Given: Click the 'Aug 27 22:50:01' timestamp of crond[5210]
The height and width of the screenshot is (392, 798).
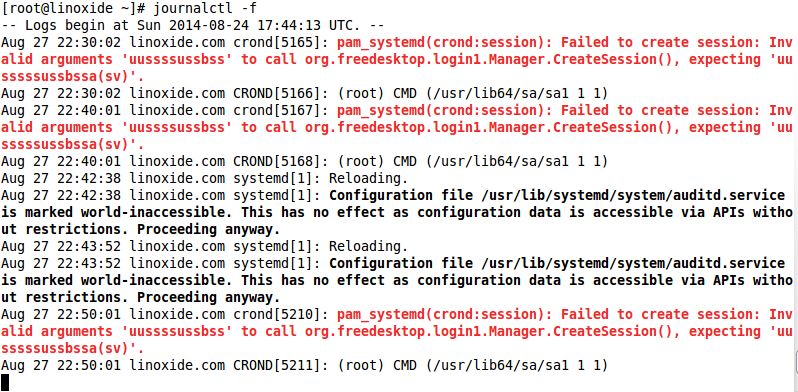Looking at the screenshot, I should tap(61, 315).
